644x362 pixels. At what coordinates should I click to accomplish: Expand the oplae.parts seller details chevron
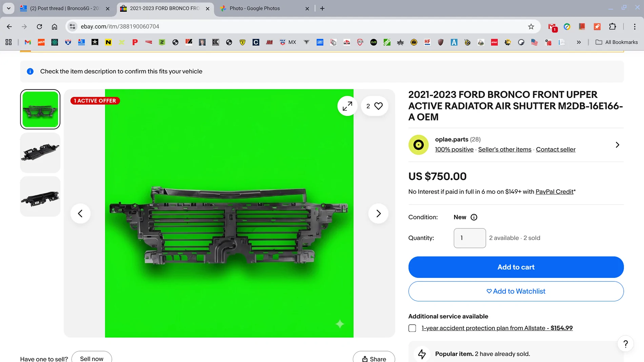pos(617,145)
